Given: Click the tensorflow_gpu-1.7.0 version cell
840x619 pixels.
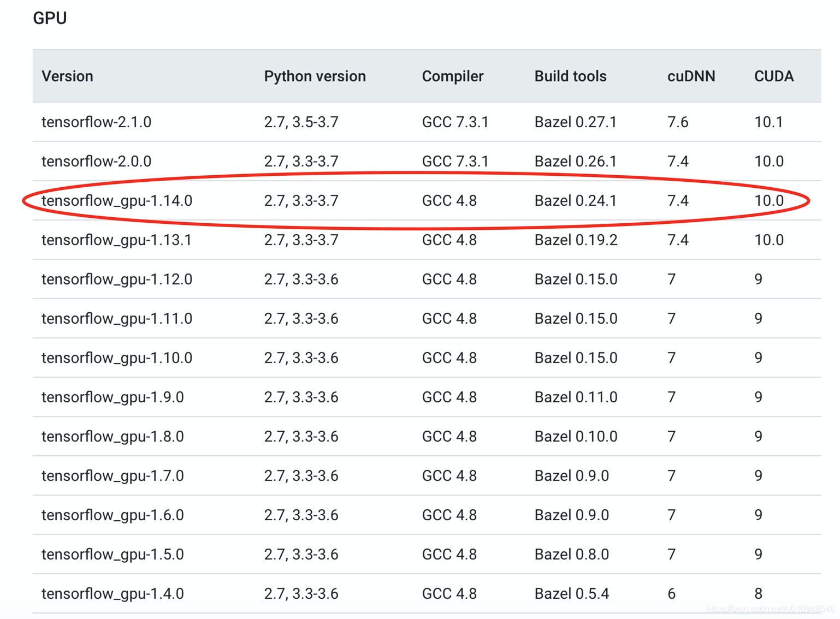Looking at the screenshot, I should 113,475.
